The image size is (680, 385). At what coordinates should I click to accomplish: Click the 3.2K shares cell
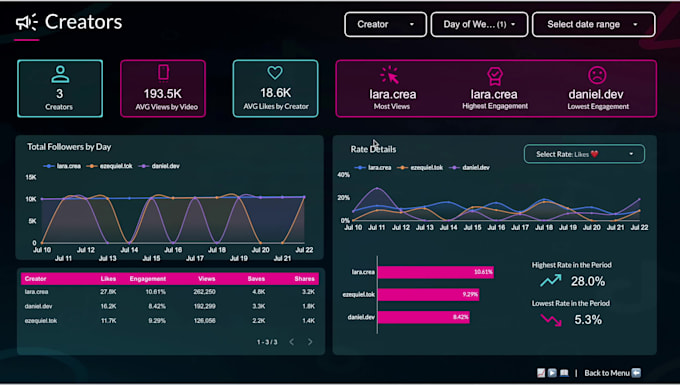pos(308,292)
